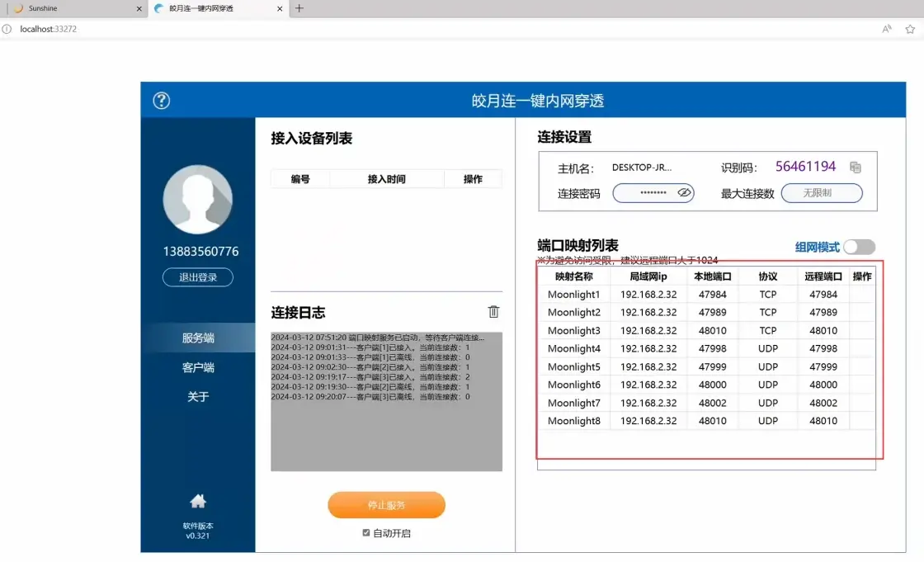The width and height of the screenshot is (924, 562).
Task: Open the help question mark icon
Action: click(x=162, y=100)
